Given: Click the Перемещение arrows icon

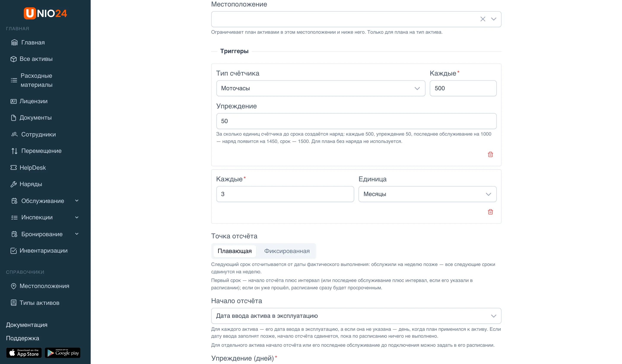Looking at the screenshot, I should pyautogui.click(x=14, y=151).
